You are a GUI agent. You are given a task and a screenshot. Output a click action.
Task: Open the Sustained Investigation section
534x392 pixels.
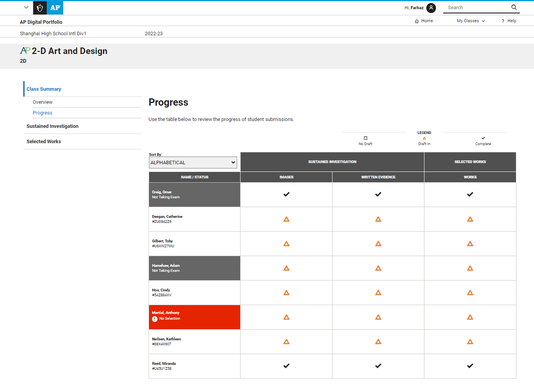coord(52,126)
